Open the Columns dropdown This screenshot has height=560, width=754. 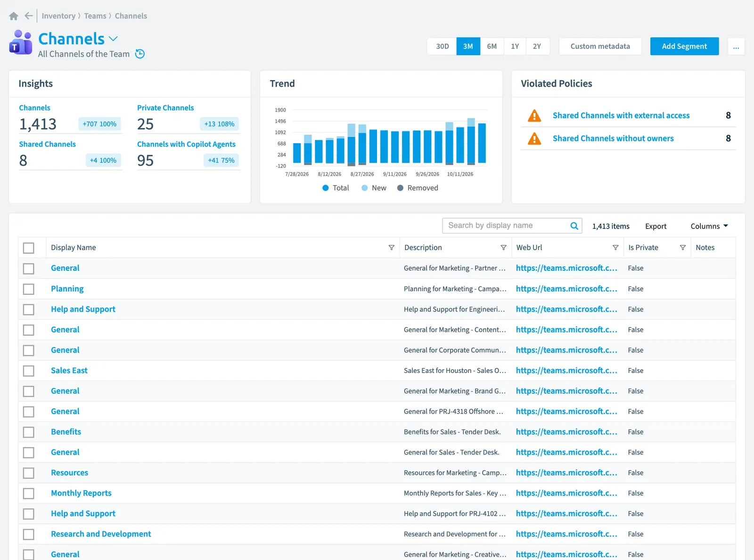[x=709, y=226]
